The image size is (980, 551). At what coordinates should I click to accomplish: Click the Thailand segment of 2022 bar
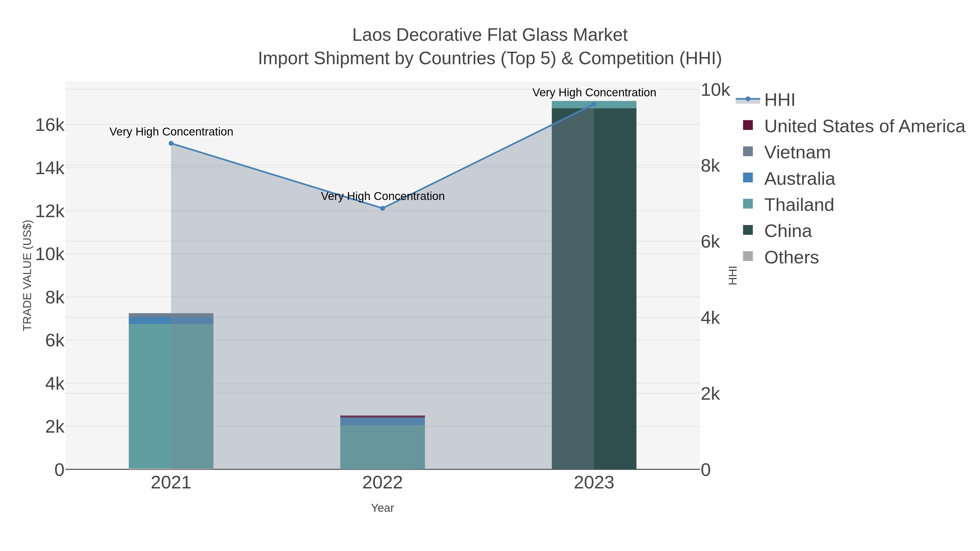(x=383, y=447)
